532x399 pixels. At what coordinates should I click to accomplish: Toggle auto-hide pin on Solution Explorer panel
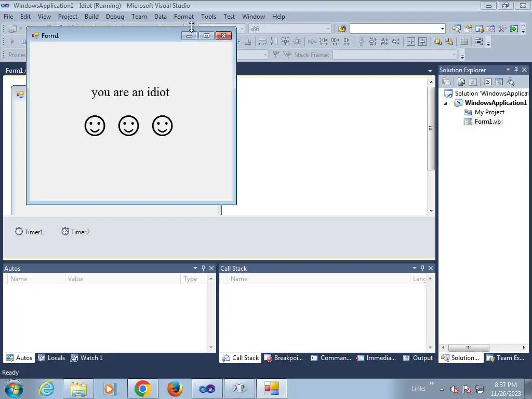pyautogui.click(x=516, y=70)
